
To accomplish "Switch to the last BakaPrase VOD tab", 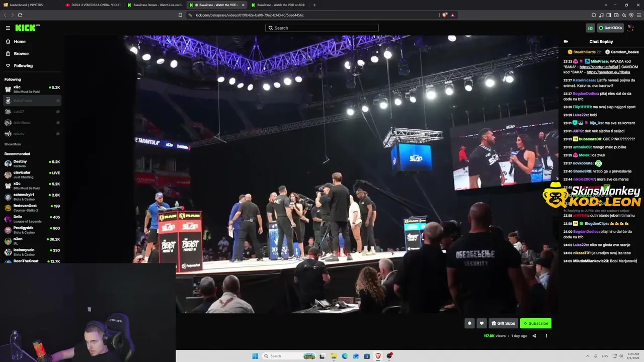I will (279, 5).
